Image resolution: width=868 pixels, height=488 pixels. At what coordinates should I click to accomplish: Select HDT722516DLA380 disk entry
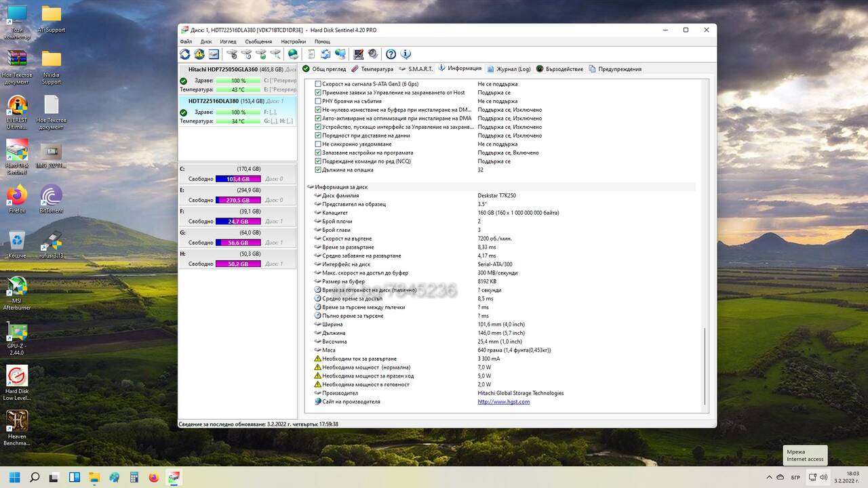(x=237, y=110)
